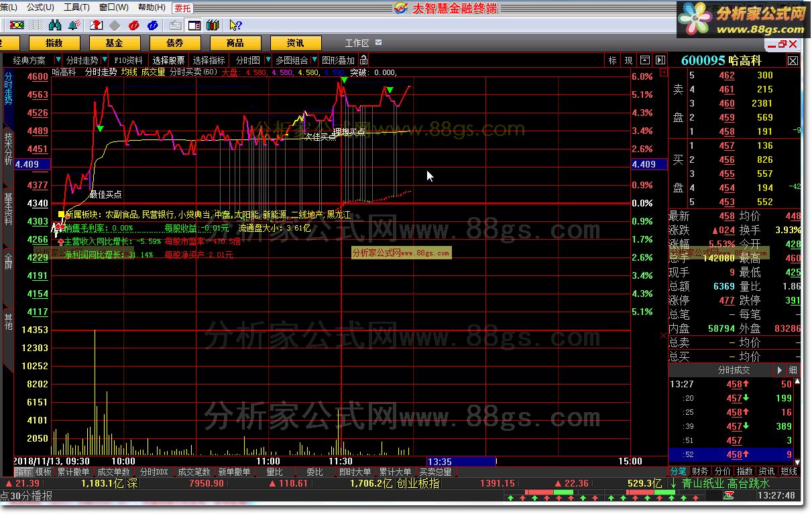Toggle the 标 button
The image size is (812, 514).
click(612, 60)
